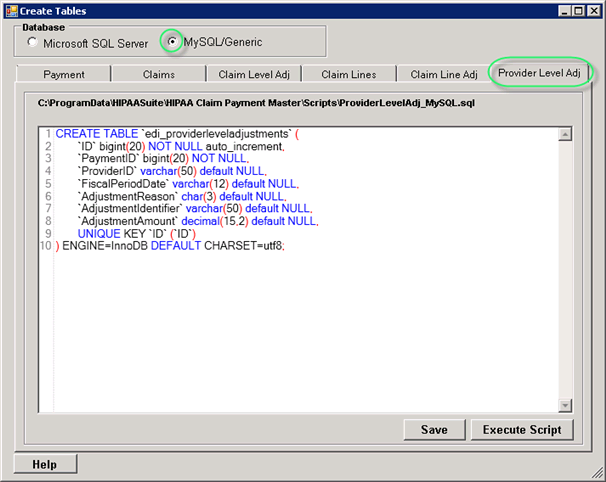606x482 pixels.
Task: Click the script editor's scroll down arrow
Action: coord(565,404)
